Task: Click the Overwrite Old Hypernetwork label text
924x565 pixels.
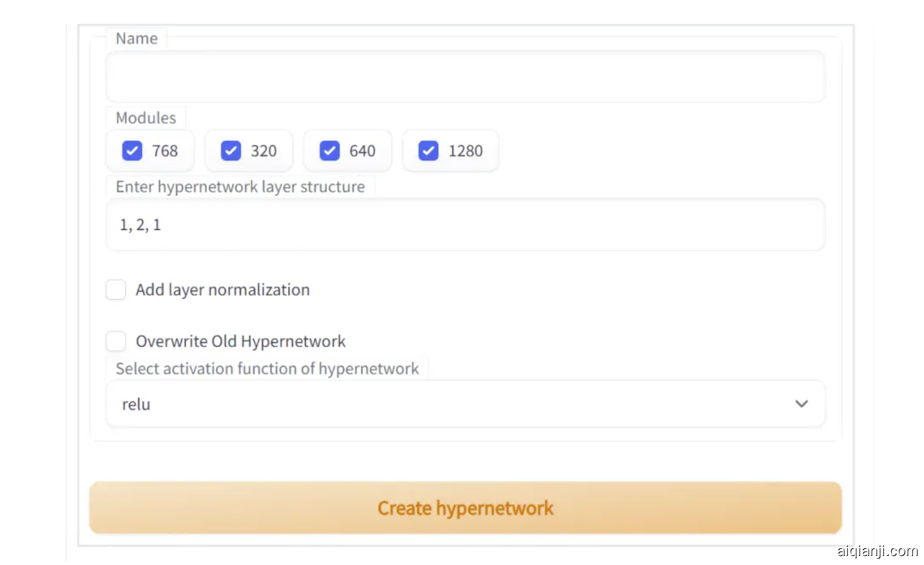Action: (x=240, y=341)
